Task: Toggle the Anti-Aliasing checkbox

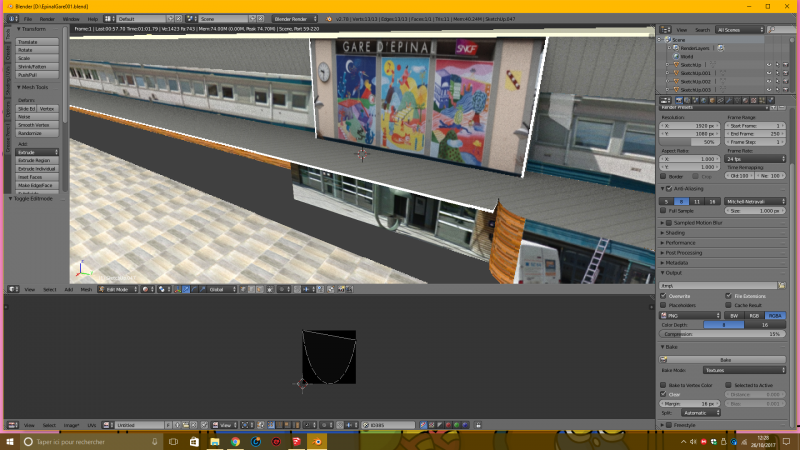Action: [x=669, y=189]
